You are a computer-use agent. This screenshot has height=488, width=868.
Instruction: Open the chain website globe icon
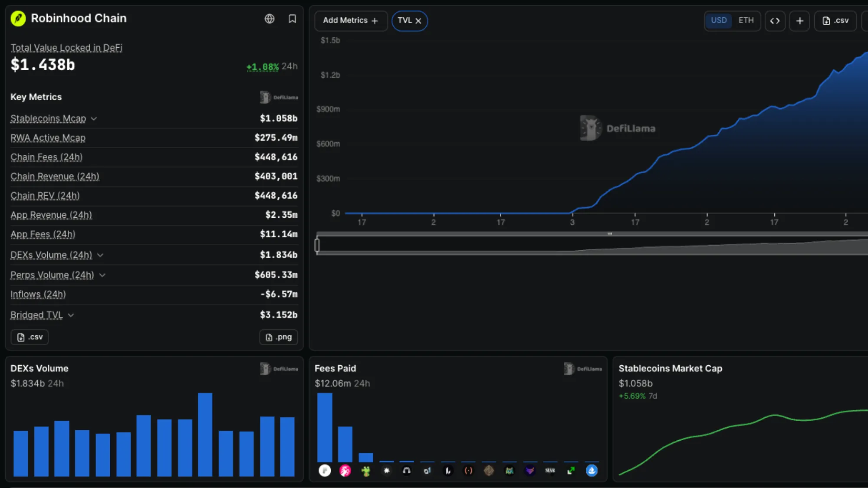[270, 19]
